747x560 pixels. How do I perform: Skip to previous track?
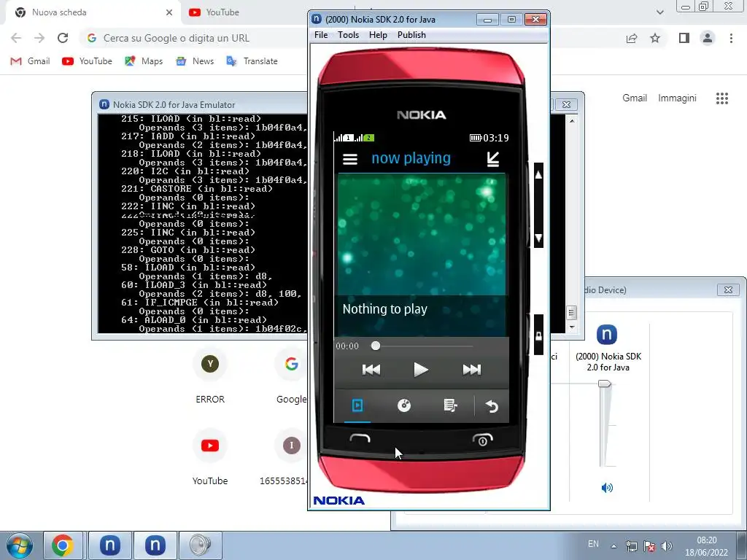click(x=371, y=370)
